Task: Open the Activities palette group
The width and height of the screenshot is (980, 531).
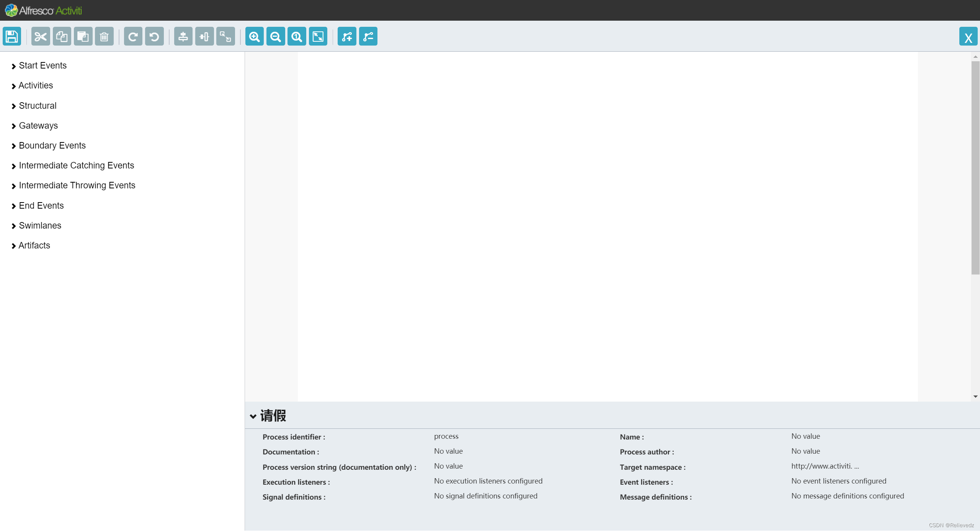Action: point(35,86)
